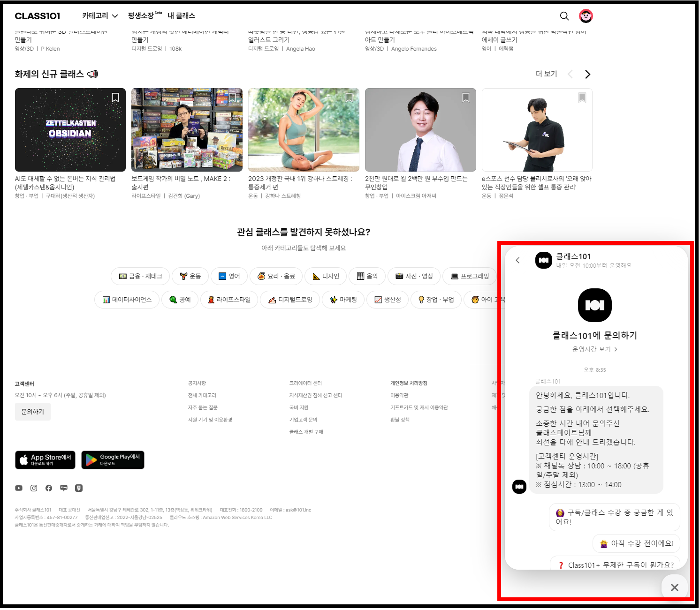Select the 프로그래밍 category chip
This screenshot has width=700, height=610.
(470, 276)
